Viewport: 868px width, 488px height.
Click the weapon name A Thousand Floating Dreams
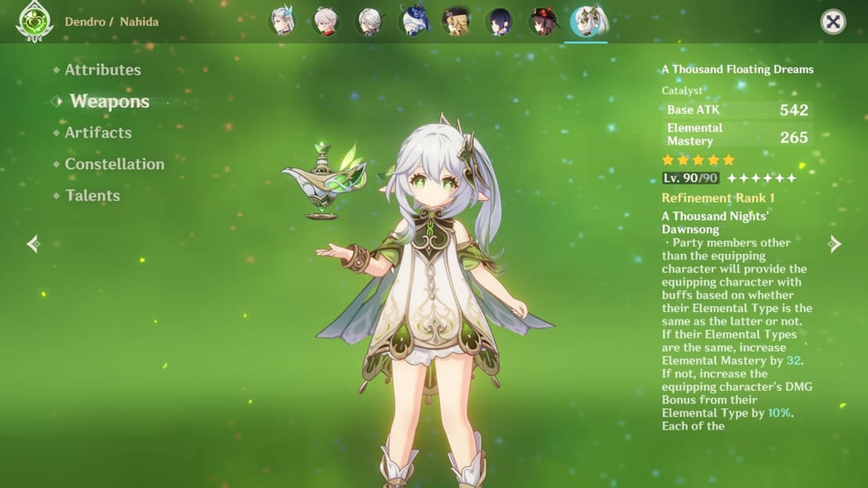[737, 70]
